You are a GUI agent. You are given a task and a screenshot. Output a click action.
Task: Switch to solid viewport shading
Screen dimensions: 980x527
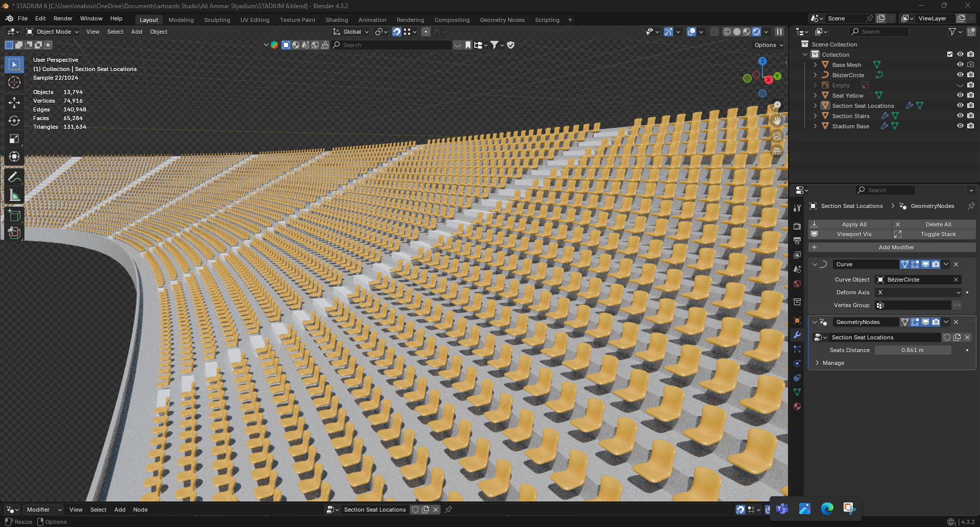click(x=737, y=32)
